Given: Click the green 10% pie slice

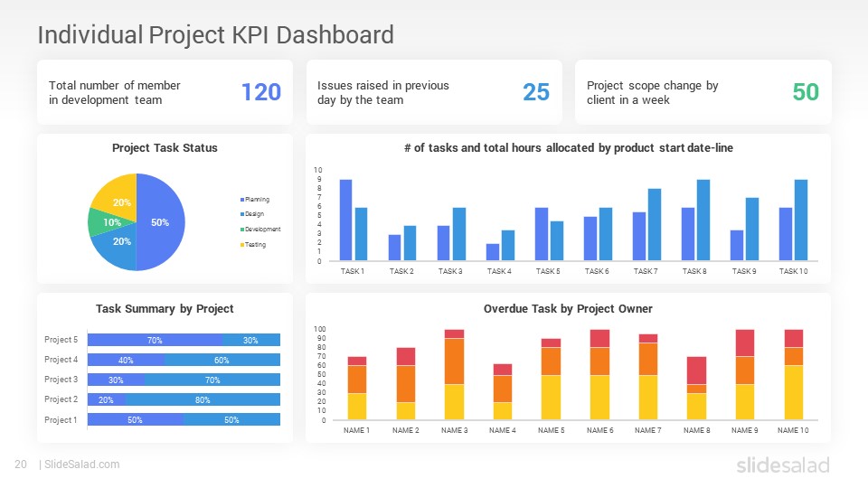Looking at the screenshot, I should (108, 222).
